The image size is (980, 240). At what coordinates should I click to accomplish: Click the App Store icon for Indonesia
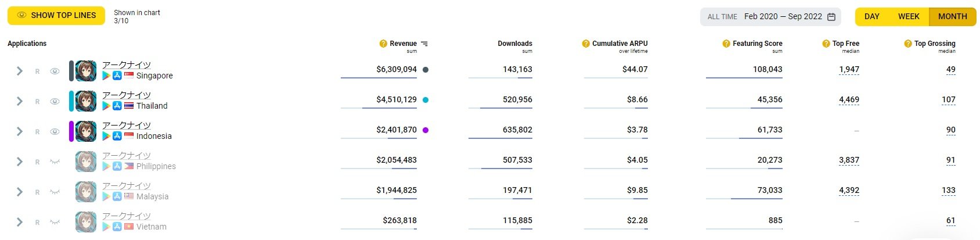pos(117,136)
